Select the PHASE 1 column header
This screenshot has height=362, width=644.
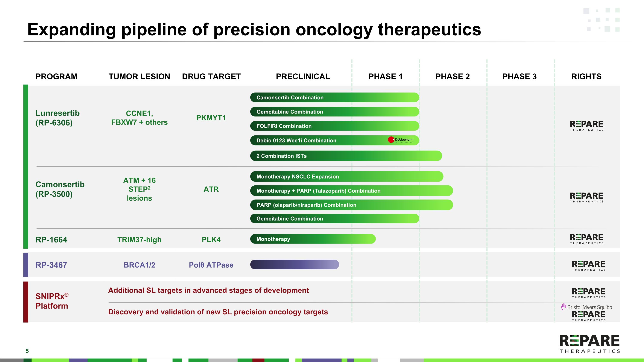point(385,76)
